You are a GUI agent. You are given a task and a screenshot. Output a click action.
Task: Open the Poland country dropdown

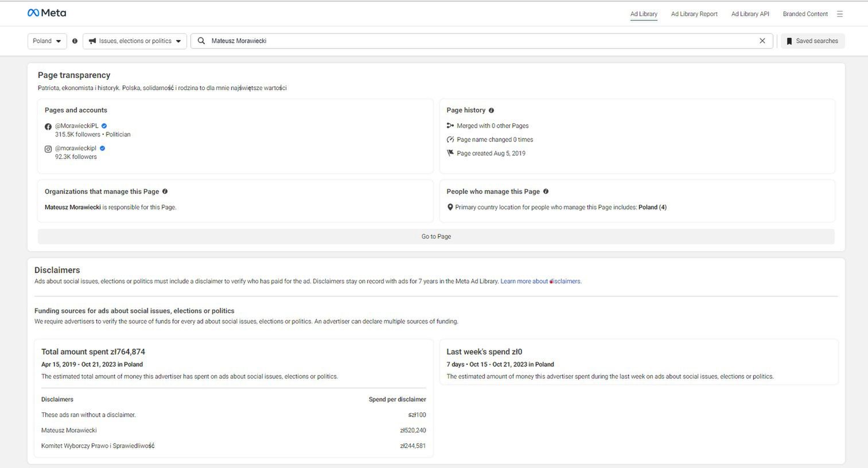pyautogui.click(x=47, y=41)
